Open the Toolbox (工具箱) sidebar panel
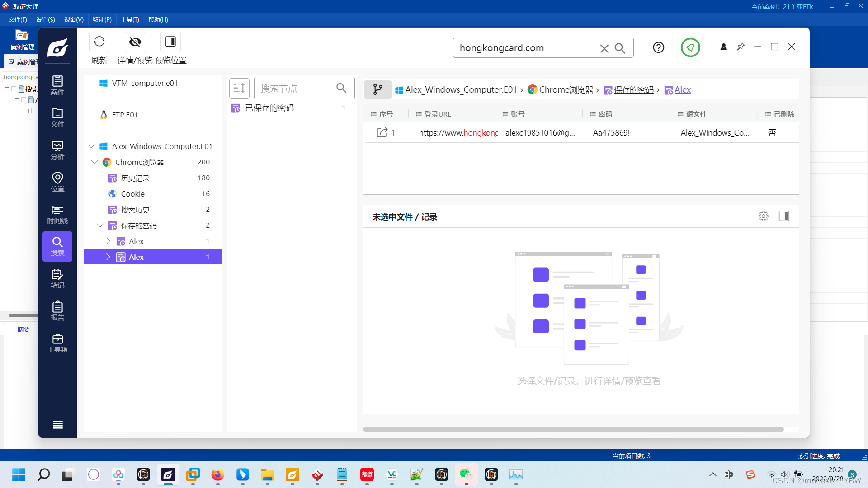868x488 pixels. point(57,343)
